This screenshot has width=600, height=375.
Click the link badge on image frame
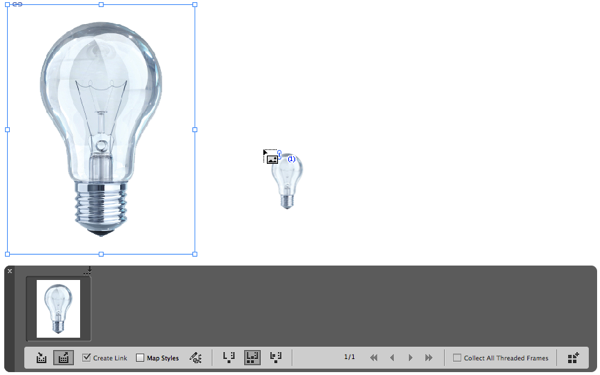[18, 5]
